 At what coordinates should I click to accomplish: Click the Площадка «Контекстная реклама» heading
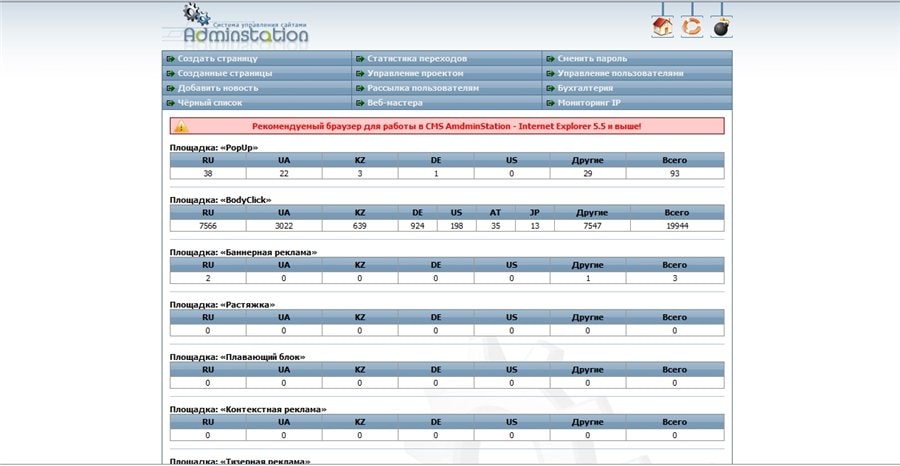click(248, 409)
